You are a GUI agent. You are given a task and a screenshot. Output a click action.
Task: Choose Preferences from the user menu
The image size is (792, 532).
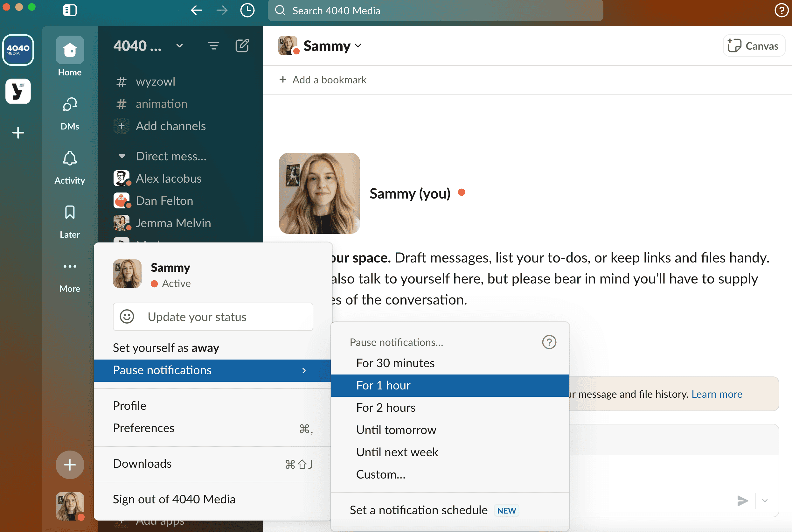point(143,428)
